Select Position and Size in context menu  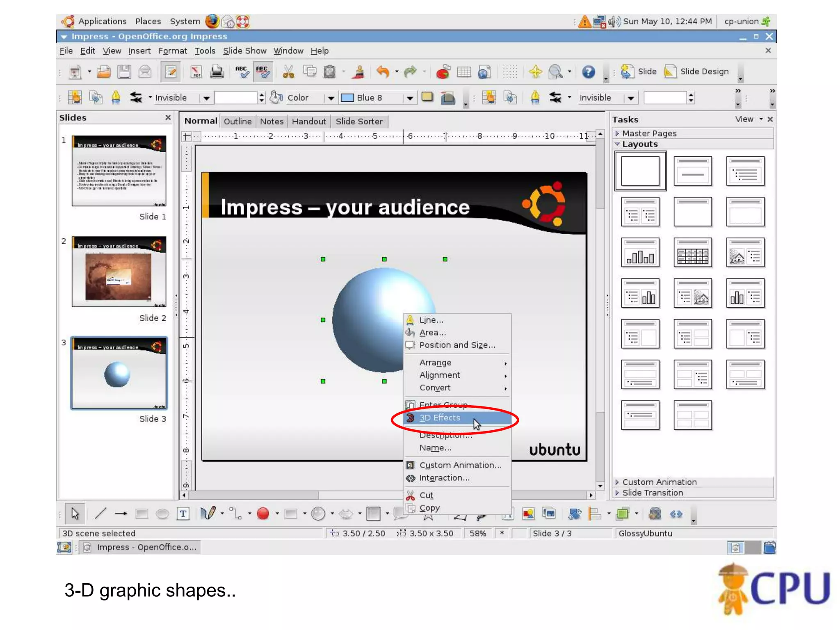[458, 345]
